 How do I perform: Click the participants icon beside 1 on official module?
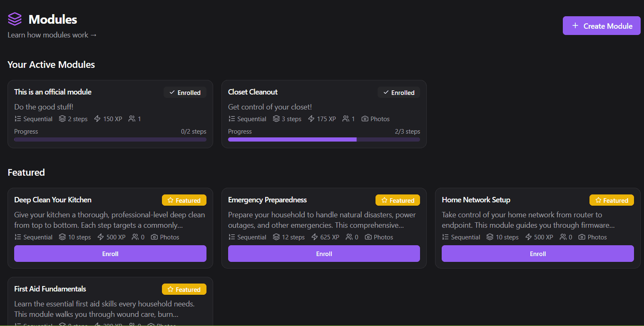point(131,119)
